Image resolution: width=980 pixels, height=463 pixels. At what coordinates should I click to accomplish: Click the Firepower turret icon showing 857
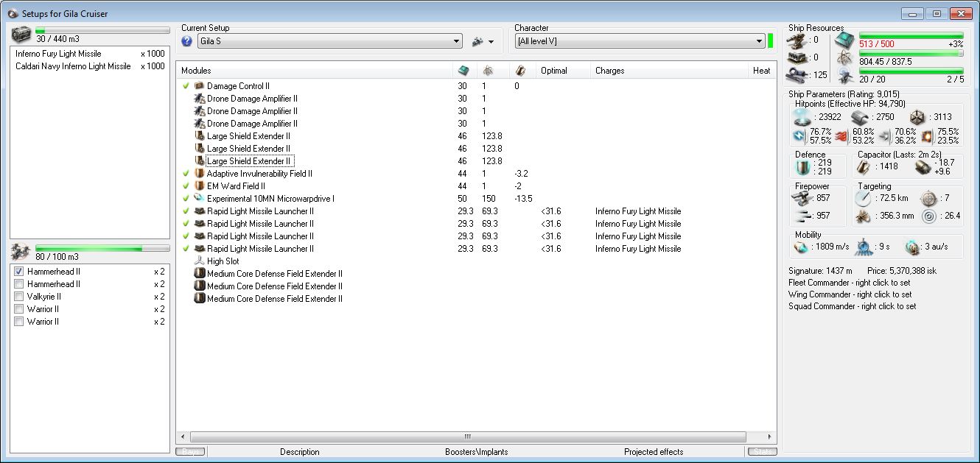(801, 198)
